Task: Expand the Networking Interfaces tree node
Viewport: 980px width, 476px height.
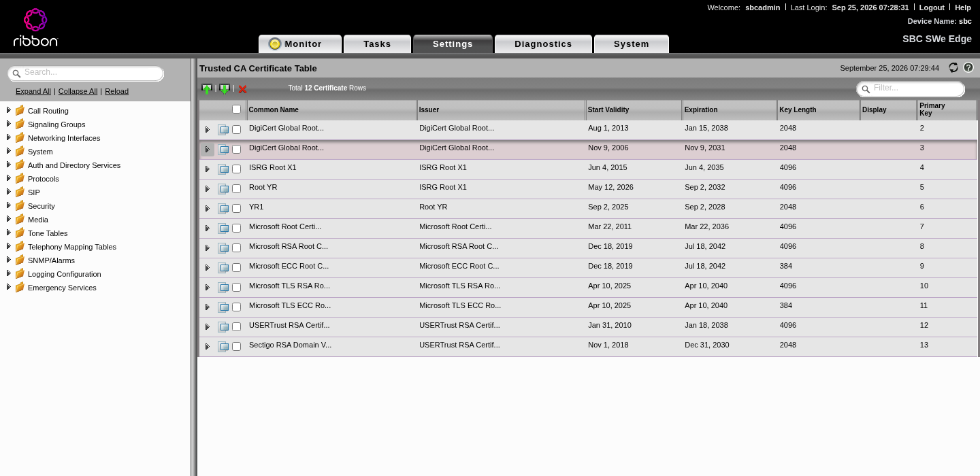Action: (8, 137)
